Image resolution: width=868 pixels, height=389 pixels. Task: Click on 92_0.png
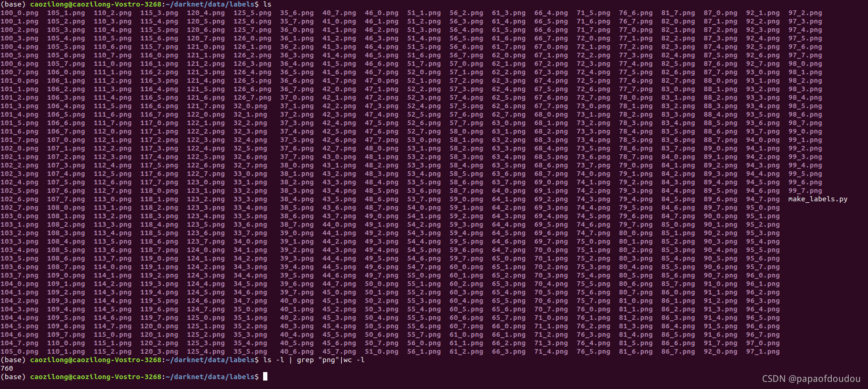721,351
